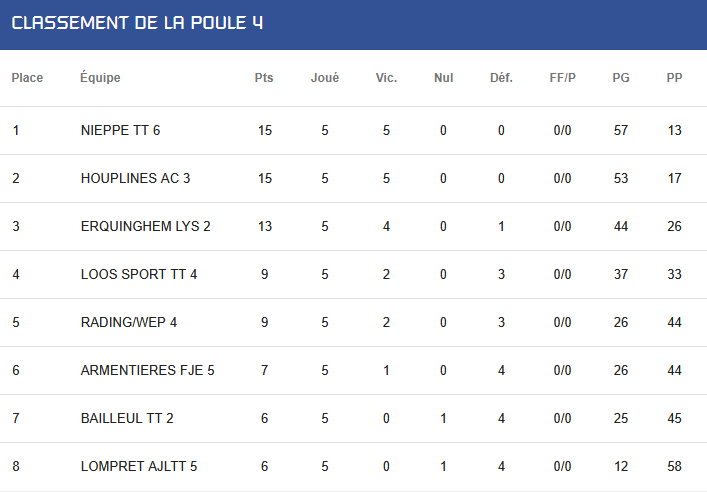
Task: Select the Joué column header
Action: (325, 78)
